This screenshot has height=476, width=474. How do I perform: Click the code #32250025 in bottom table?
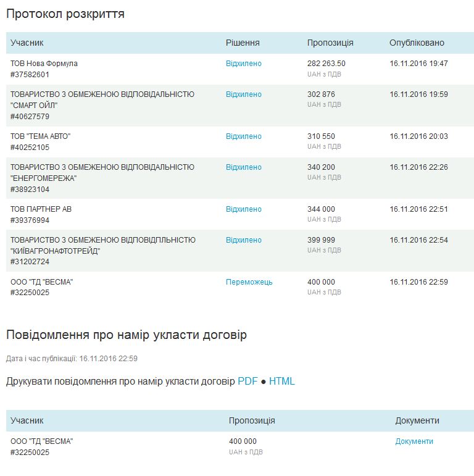[30, 453]
